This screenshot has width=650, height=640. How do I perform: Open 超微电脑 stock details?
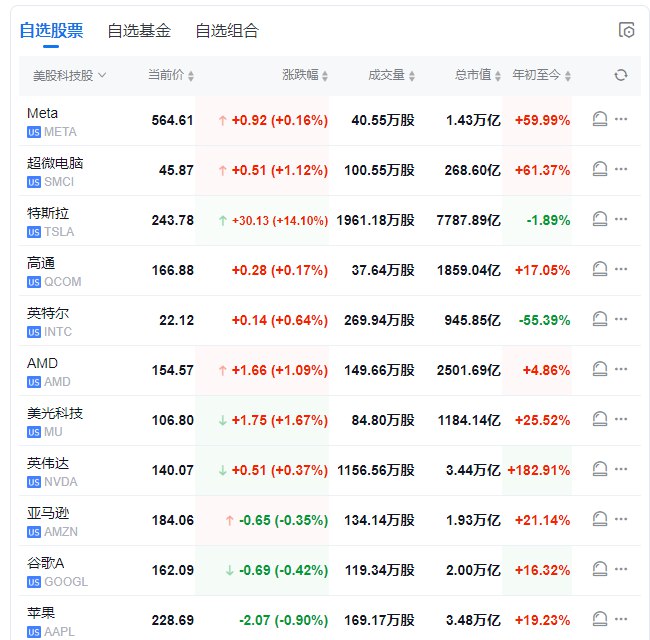pyautogui.click(x=55, y=163)
